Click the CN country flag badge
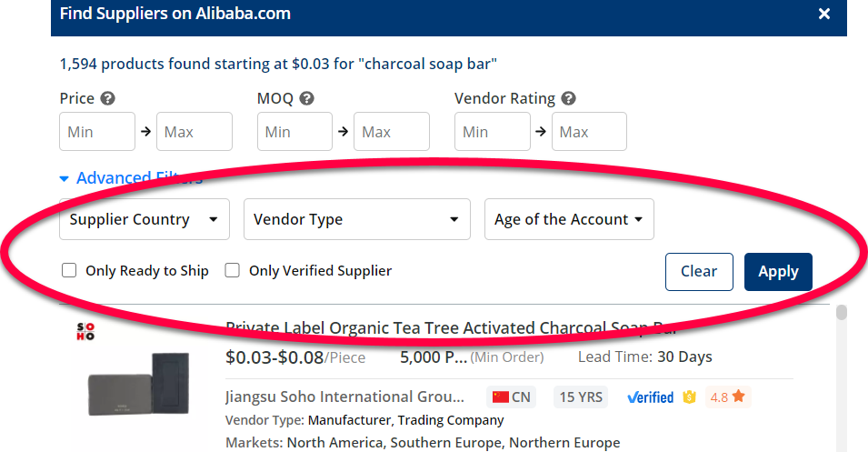 pyautogui.click(x=512, y=397)
